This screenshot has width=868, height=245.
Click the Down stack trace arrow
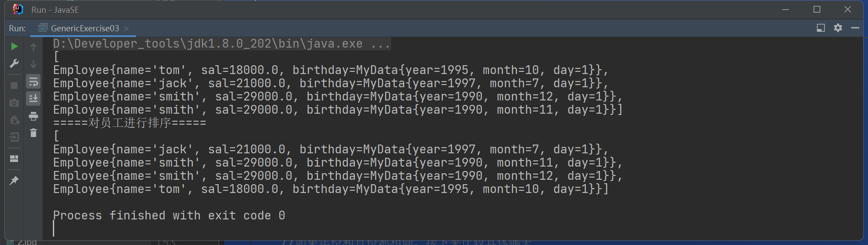coord(33,64)
